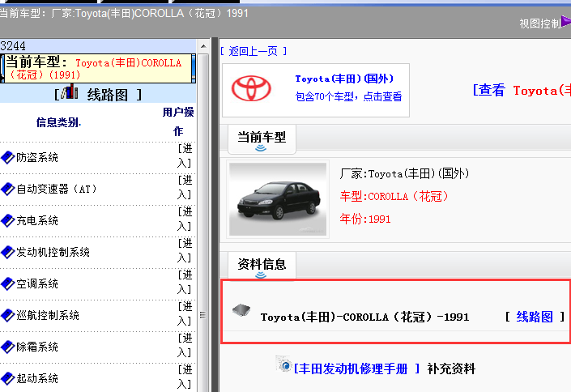Click the book icon beside 巡航控制系统
Screen dimensions: 571x392
click(x=7, y=315)
